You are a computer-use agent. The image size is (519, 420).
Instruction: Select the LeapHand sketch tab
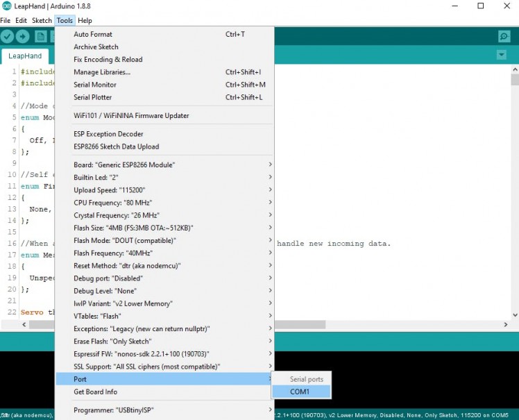[25, 56]
